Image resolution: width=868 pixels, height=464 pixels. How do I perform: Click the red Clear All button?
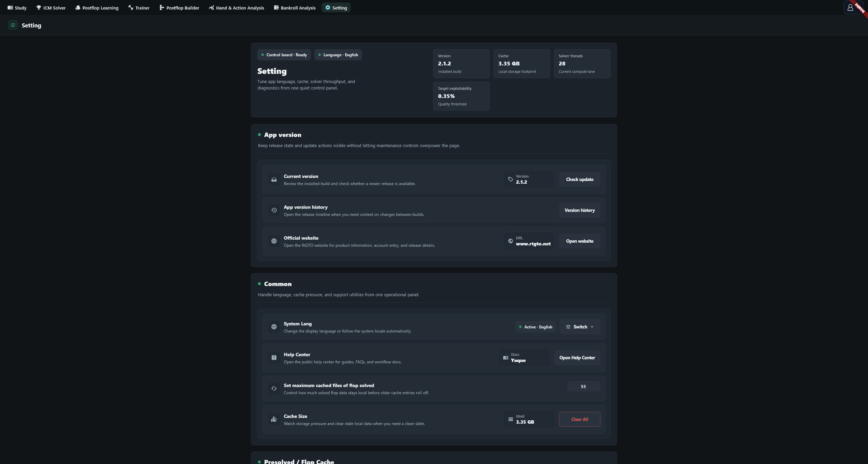(580, 419)
